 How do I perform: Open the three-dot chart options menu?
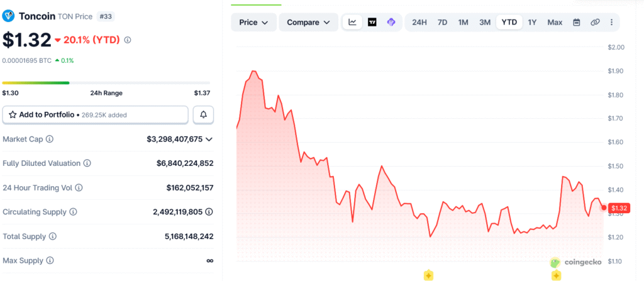pyautogui.click(x=611, y=22)
